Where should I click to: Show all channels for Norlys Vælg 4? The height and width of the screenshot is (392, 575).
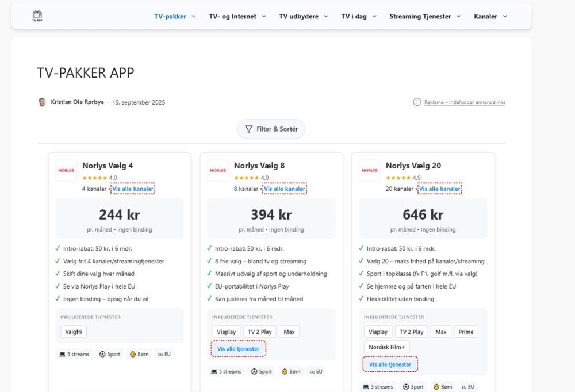pos(133,189)
